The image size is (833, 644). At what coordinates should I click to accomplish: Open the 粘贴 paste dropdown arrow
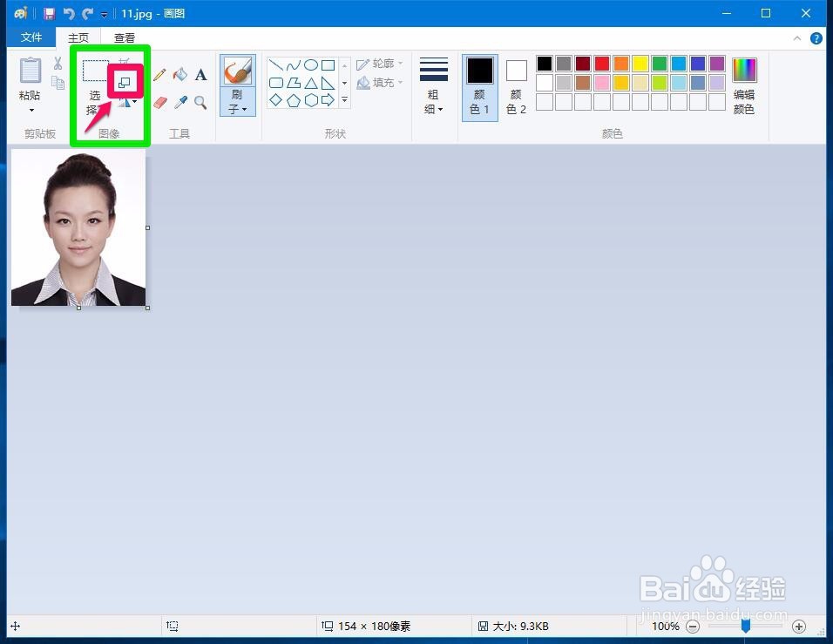(x=31, y=110)
